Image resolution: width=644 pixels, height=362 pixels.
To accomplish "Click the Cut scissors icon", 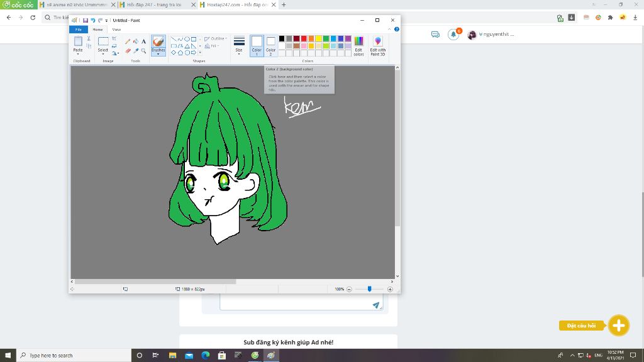I will click(89, 38).
